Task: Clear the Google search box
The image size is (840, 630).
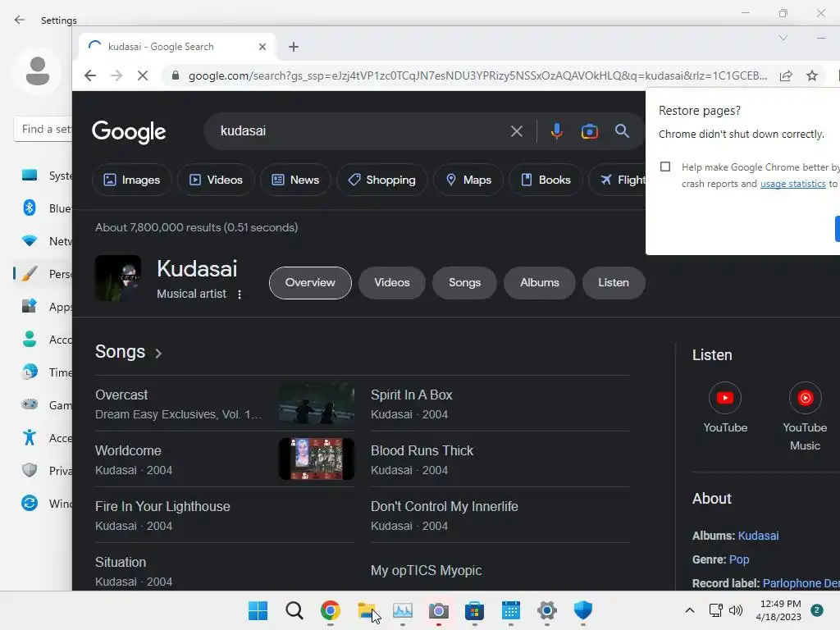Action: tap(517, 131)
